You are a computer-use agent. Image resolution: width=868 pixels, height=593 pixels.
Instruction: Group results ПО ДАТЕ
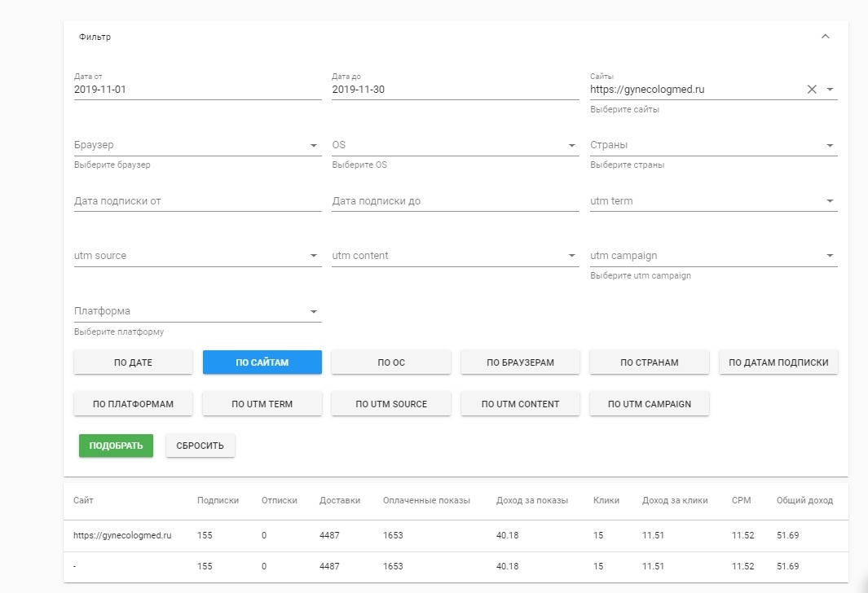tap(133, 362)
